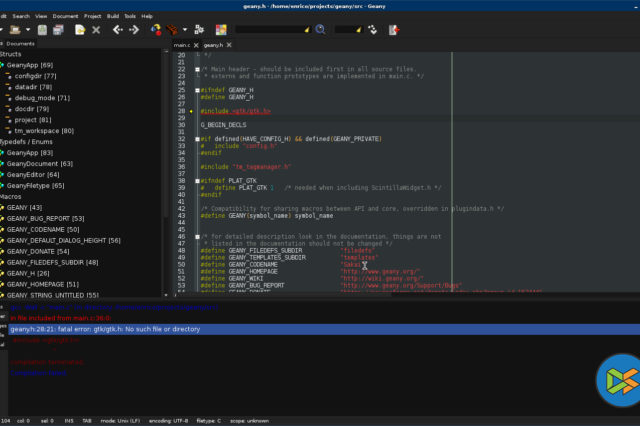Click the Build brick icon
The height and width of the screenshot is (426, 640).
tap(174, 30)
